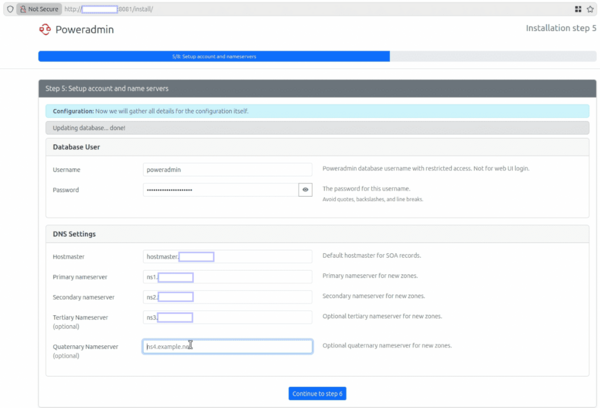Click the browser URL address bar
The height and width of the screenshot is (408, 600).
[x=300, y=8]
